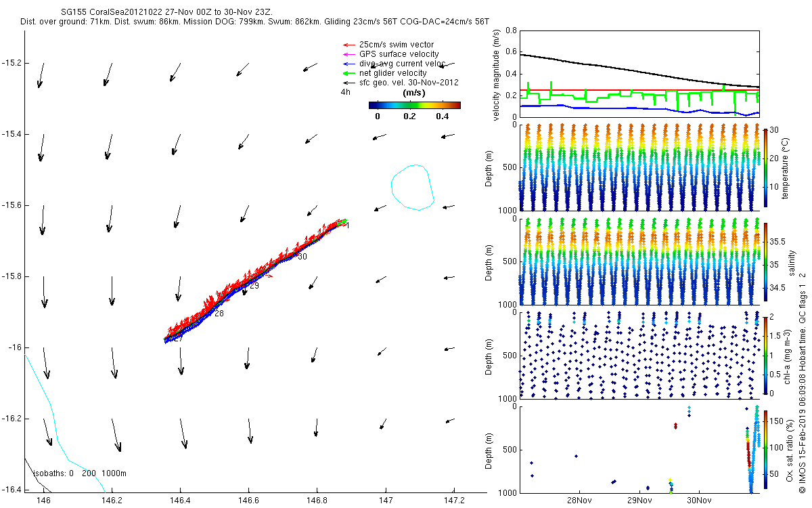The width and height of the screenshot is (812, 508).
Task: Click the day '30' marker on the glider track
Action: pyautogui.click(x=302, y=257)
